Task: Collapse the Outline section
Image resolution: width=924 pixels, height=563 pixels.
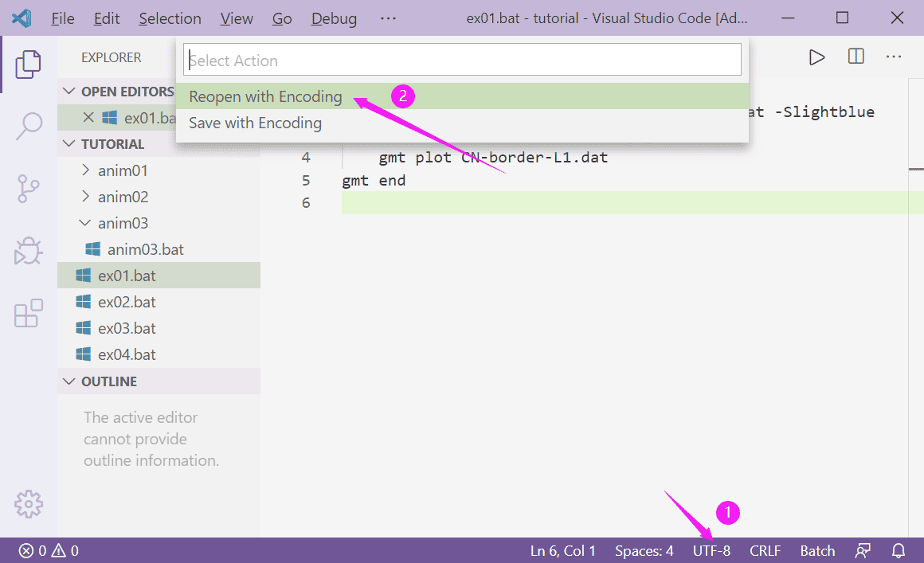Action: click(x=69, y=381)
